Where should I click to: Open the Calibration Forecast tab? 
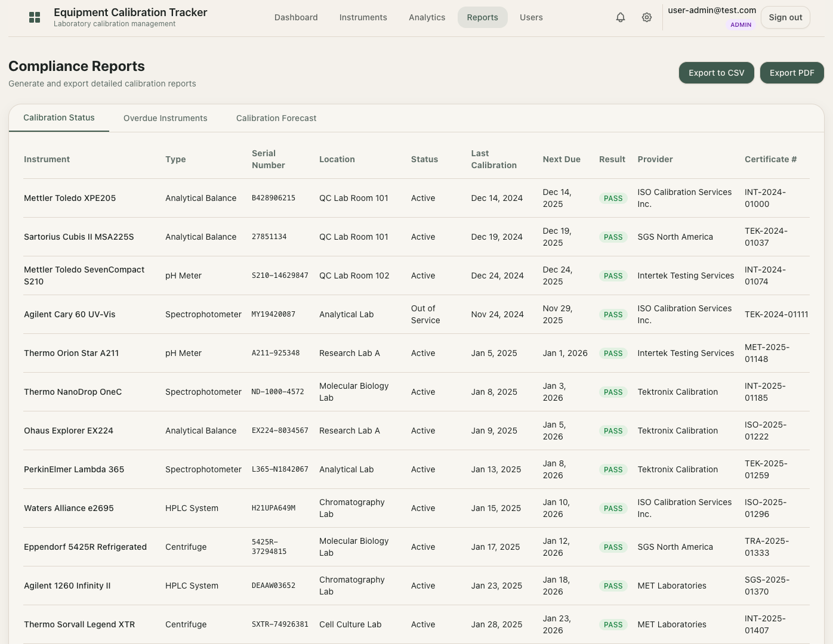(276, 118)
